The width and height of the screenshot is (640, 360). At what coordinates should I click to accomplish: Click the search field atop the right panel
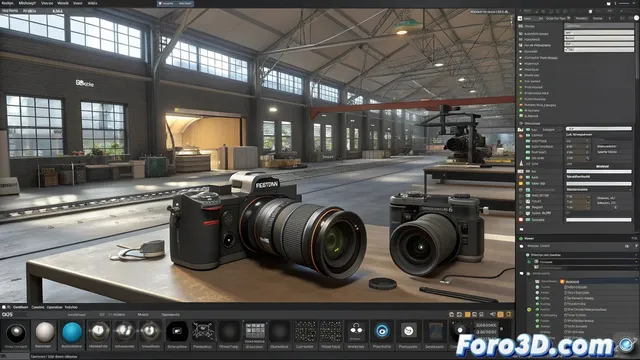coord(599,26)
